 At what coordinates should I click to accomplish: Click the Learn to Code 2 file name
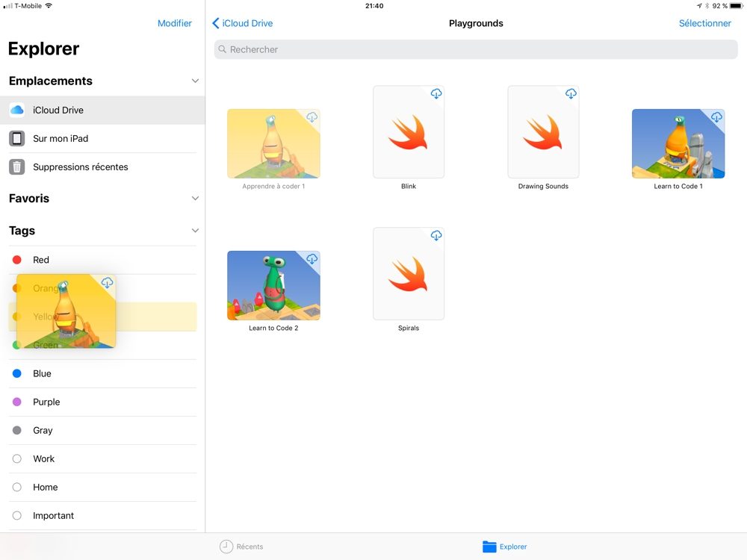273,328
